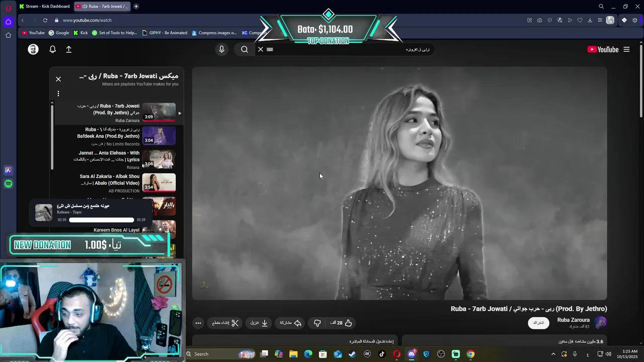644x362 pixels.
Task: Open a new browser tab
Action: tap(136, 7)
